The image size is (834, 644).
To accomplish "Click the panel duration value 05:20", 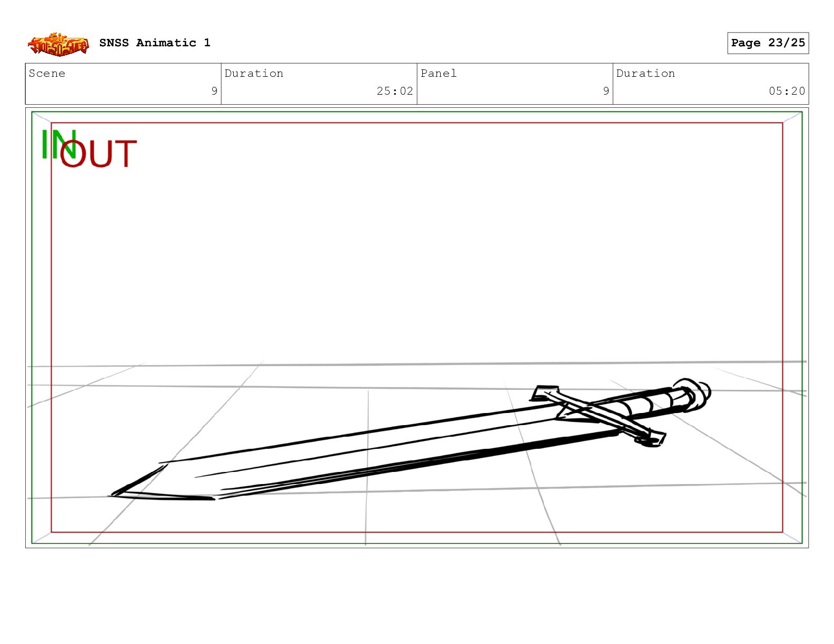I will (x=787, y=91).
